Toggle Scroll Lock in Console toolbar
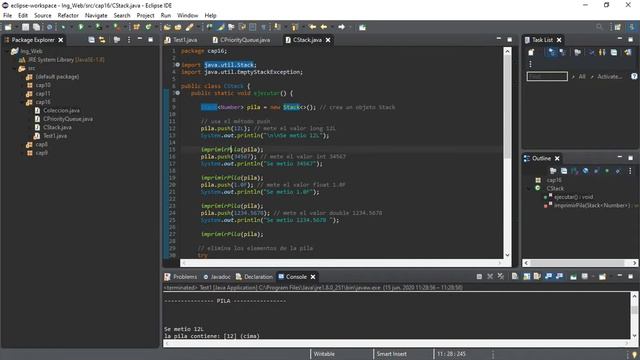The height and width of the screenshot is (360, 640). click(527, 276)
